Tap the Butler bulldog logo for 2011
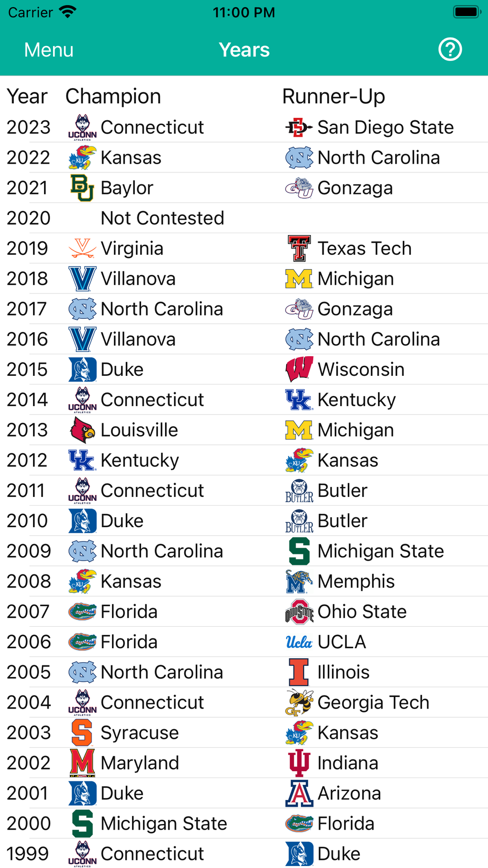 point(298,490)
